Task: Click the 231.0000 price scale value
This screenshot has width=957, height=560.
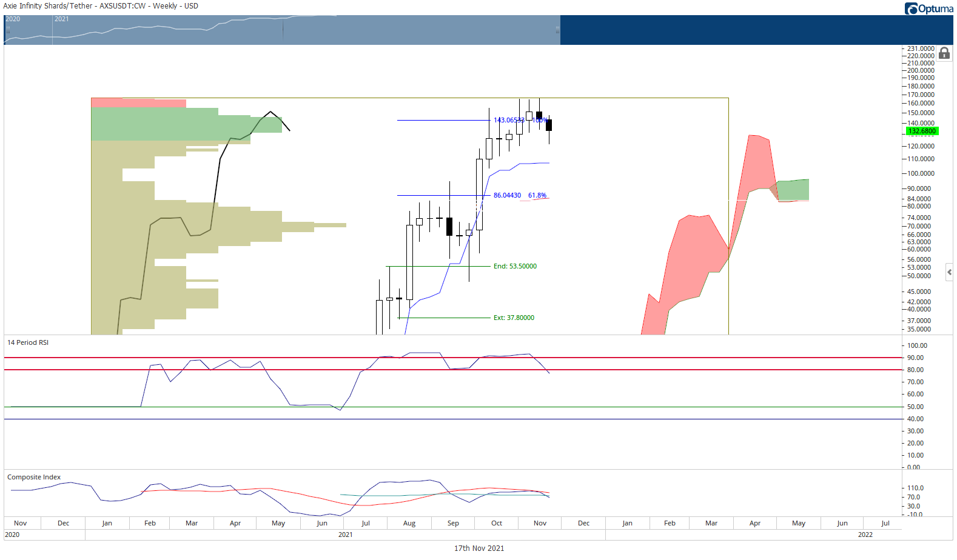Action: pyautogui.click(x=921, y=48)
